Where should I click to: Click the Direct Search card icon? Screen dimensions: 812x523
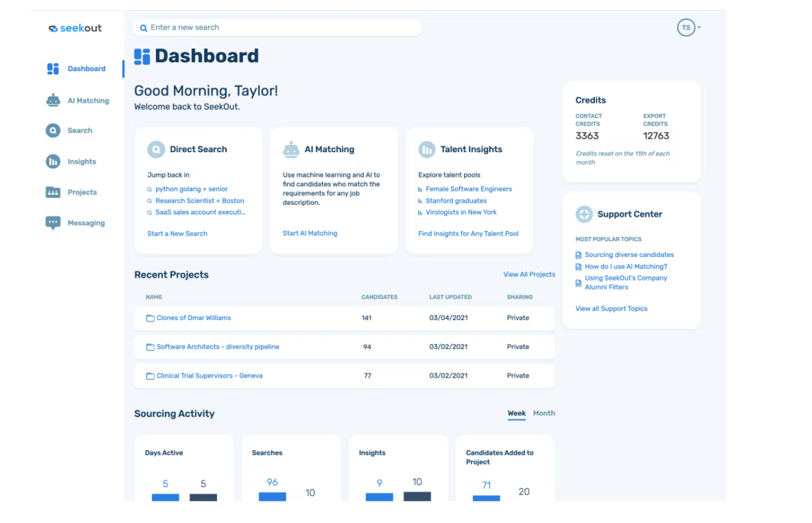tap(156, 150)
